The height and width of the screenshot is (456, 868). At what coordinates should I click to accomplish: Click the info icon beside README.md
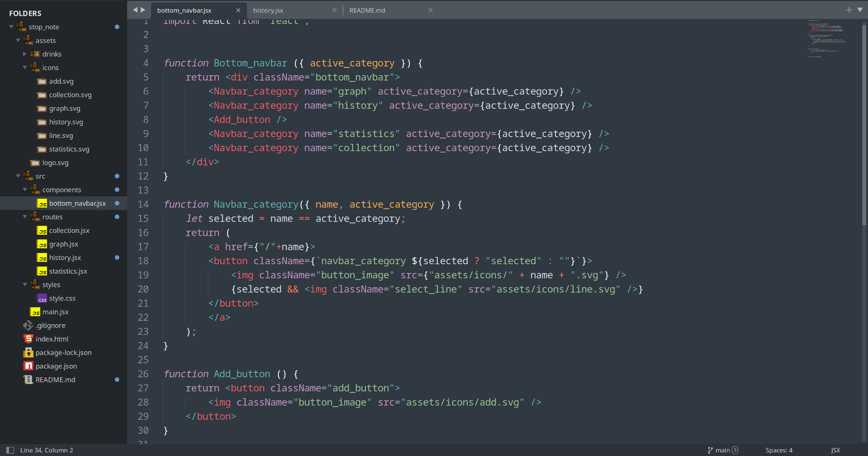coord(28,380)
